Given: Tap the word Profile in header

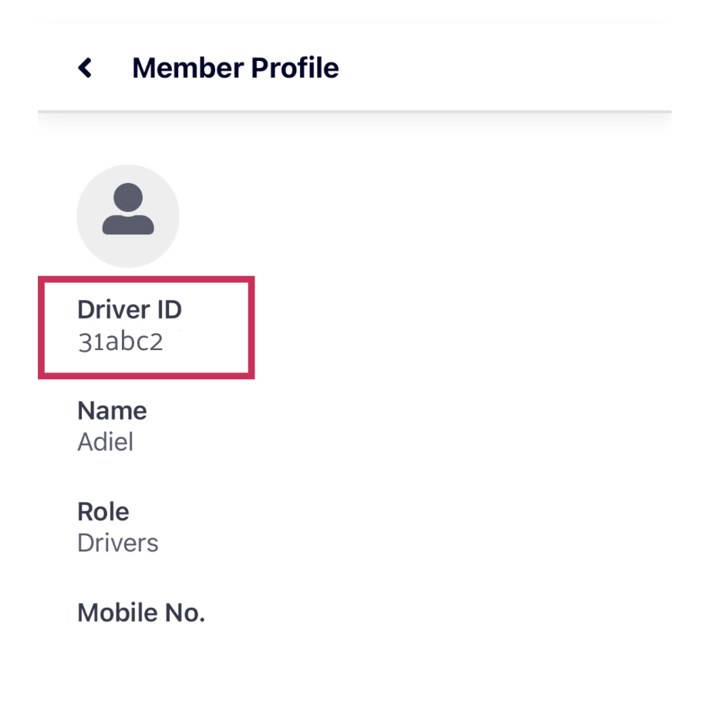Looking at the screenshot, I should click(x=295, y=68).
